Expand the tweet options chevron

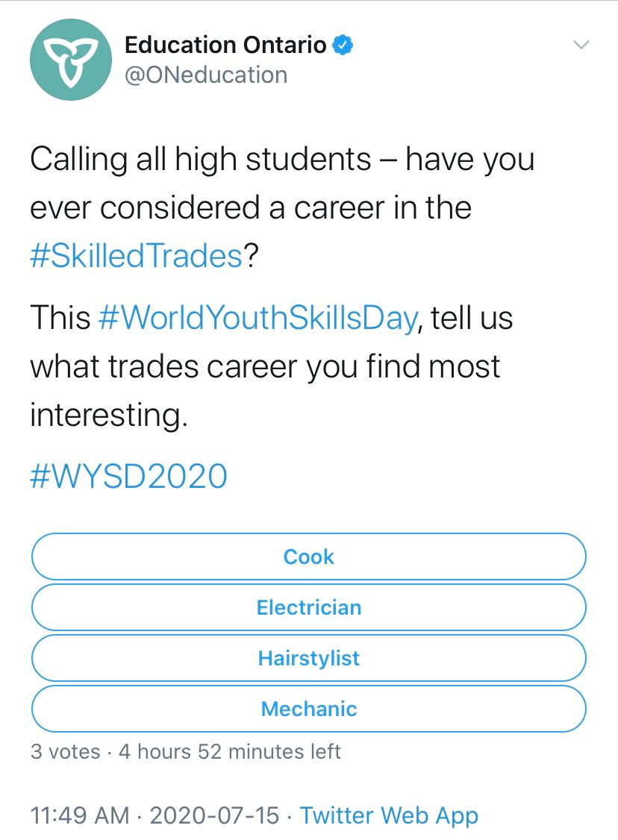(581, 46)
